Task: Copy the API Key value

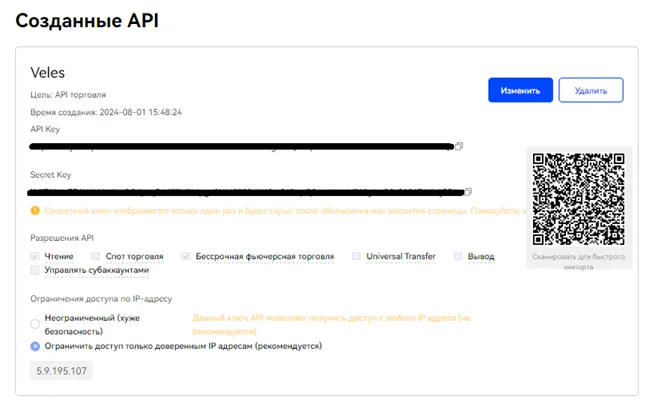Action: 459,146
